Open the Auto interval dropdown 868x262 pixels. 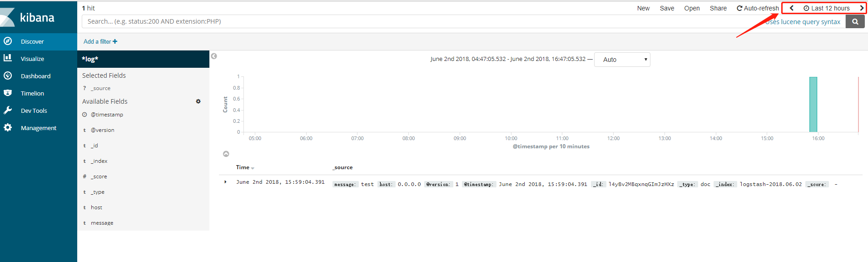(x=622, y=60)
